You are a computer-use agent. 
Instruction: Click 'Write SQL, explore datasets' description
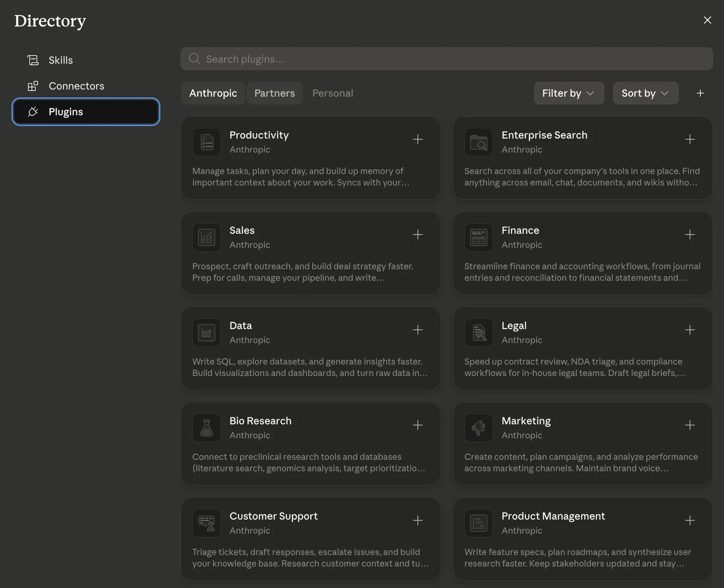[x=310, y=368]
